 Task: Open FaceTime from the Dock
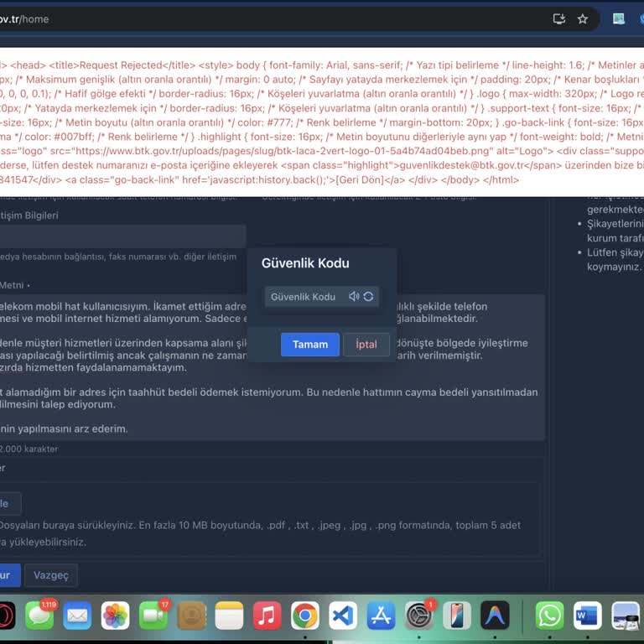[x=153, y=615]
